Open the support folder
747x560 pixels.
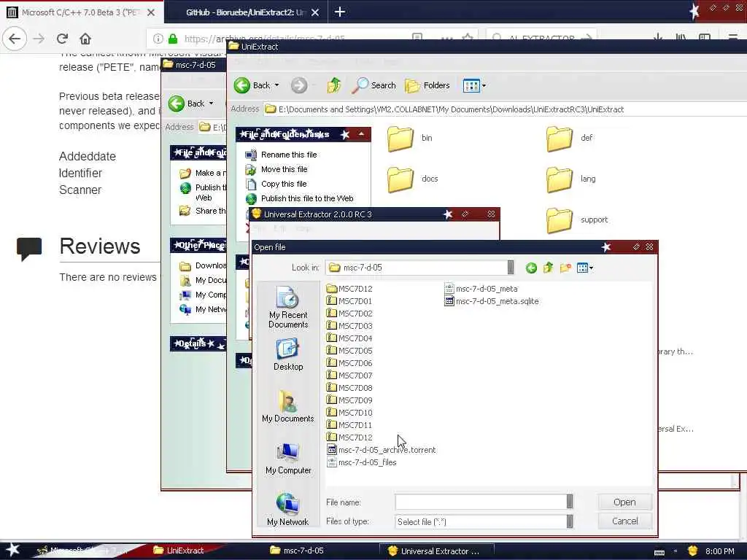(576, 220)
